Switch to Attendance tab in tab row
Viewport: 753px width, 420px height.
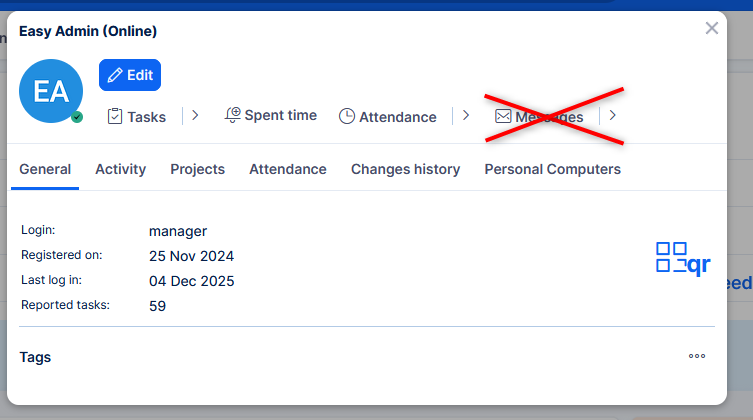coord(288,169)
